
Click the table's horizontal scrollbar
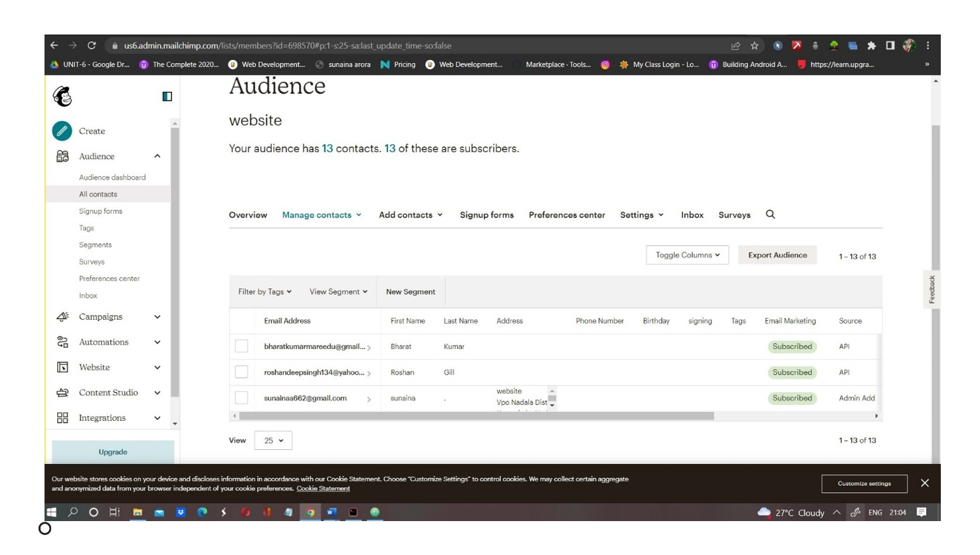pos(476,416)
